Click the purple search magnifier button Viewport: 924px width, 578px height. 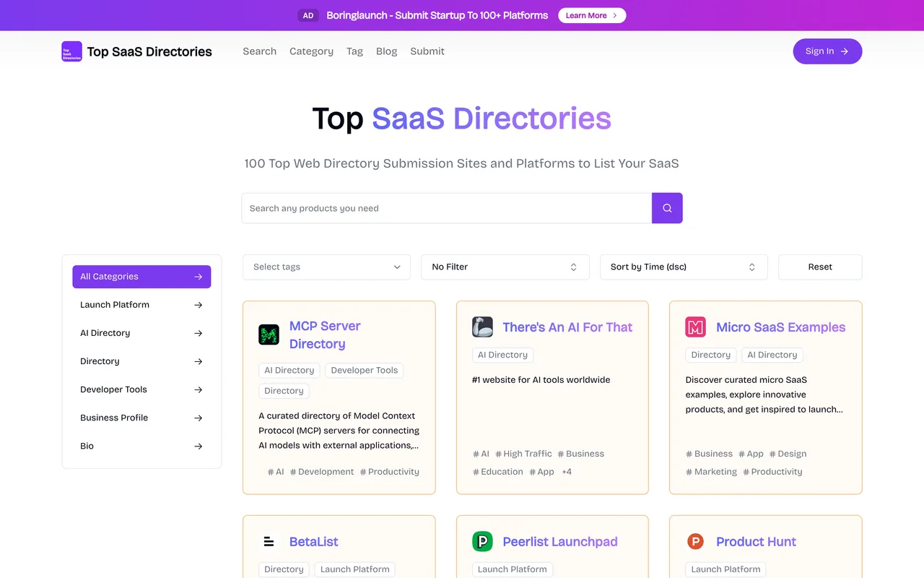[x=667, y=208]
